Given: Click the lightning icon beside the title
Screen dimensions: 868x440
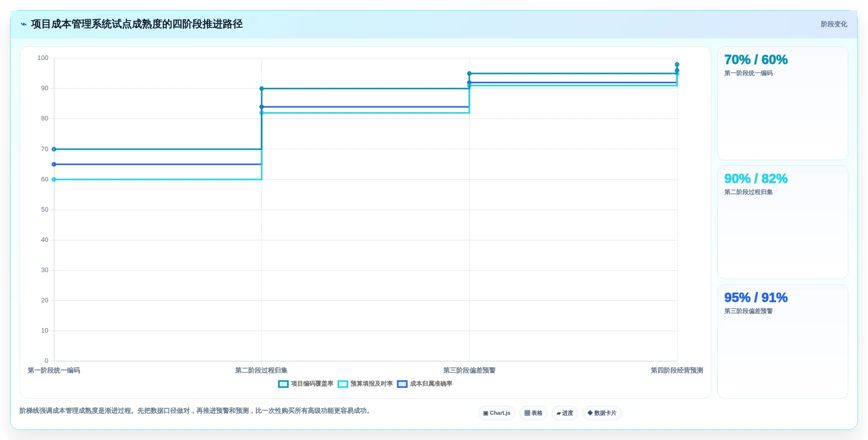Looking at the screenshot, I should point(23,24).
